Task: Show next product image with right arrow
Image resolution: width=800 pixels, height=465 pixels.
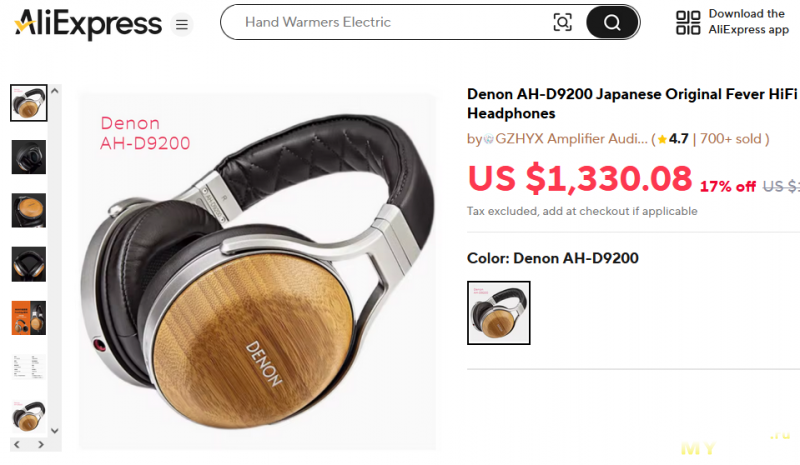Action: pyautogui.click(x=41, y=445)
